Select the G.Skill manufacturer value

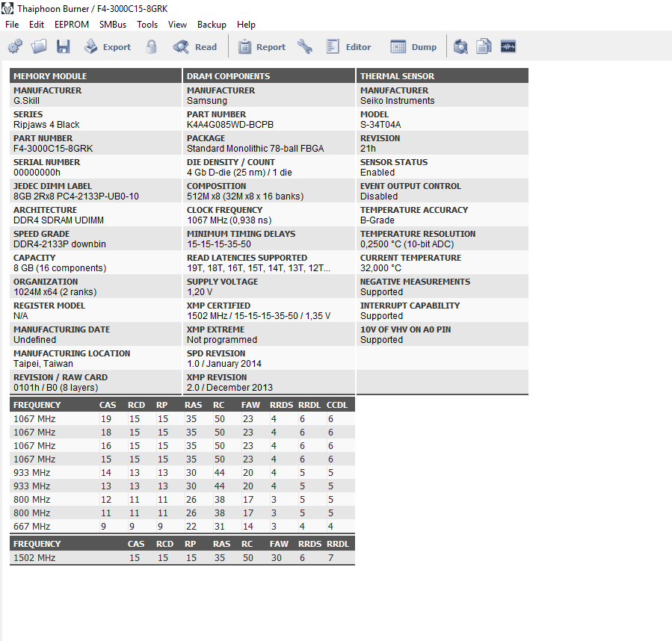[x=26, y=101]
